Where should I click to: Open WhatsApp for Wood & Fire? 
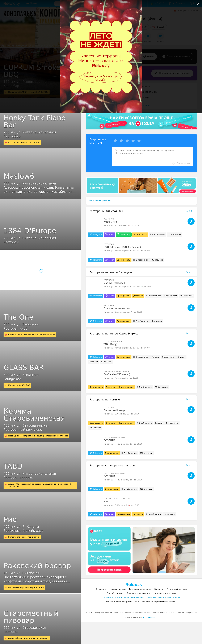coord(123,235)
